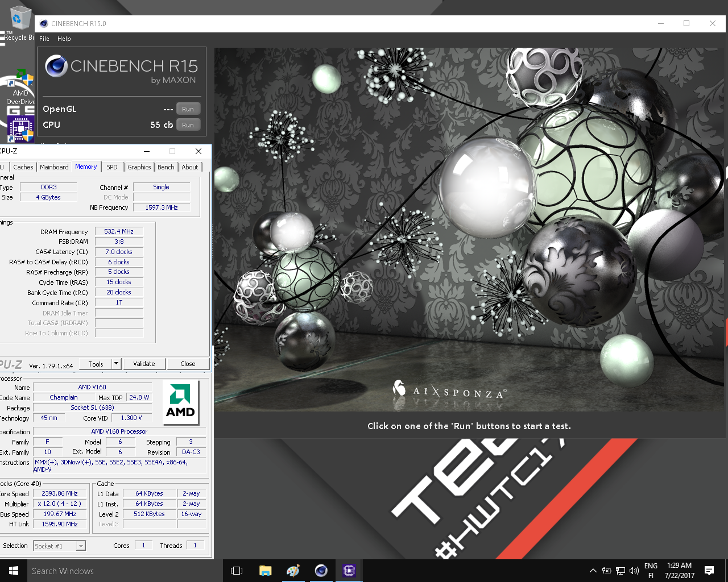Image resolution: width=728 pixels, height=582 pixels.
Task: Open the Graphics tab in CPU-Z
Action: 139,167
